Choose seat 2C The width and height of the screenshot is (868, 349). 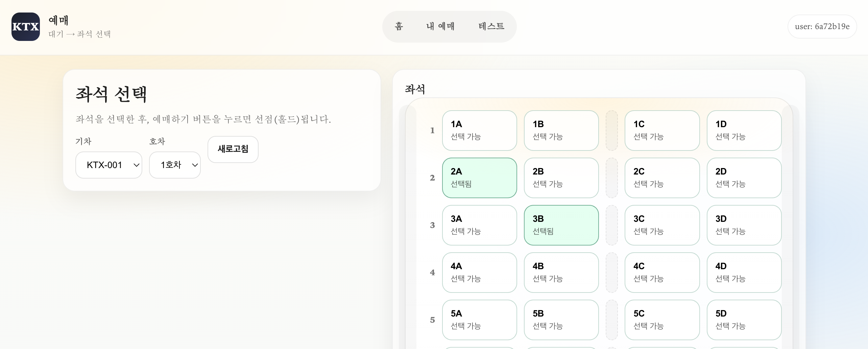pyautogui.click(x=662, y=178)
